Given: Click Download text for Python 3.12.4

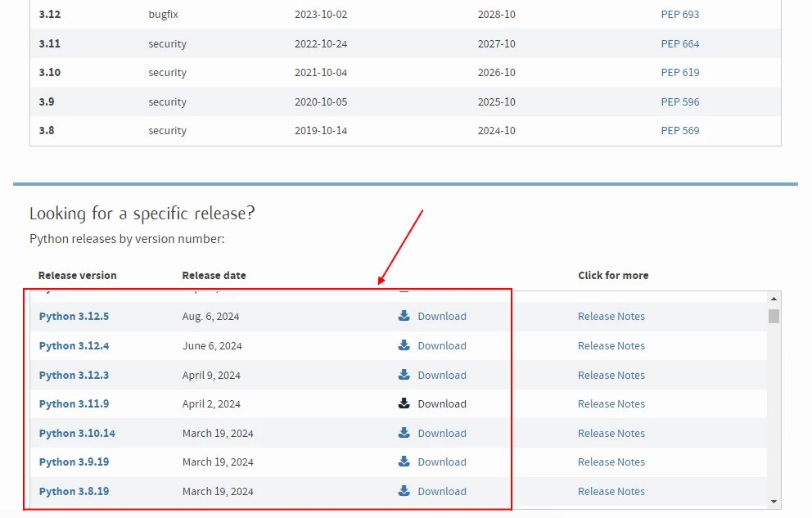Looking at the screenshot, I should 442,345.
